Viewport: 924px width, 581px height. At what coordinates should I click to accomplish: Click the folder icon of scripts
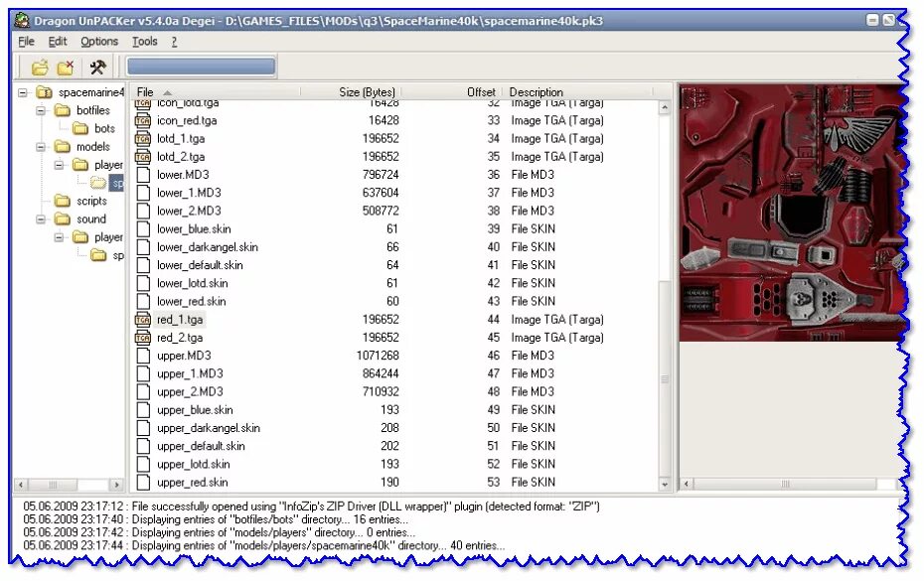click(62, 201)
